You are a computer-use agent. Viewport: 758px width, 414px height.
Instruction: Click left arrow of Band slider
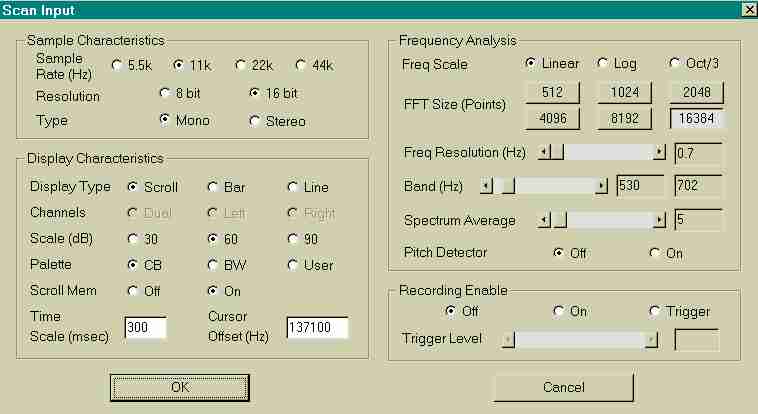point(487,186)
